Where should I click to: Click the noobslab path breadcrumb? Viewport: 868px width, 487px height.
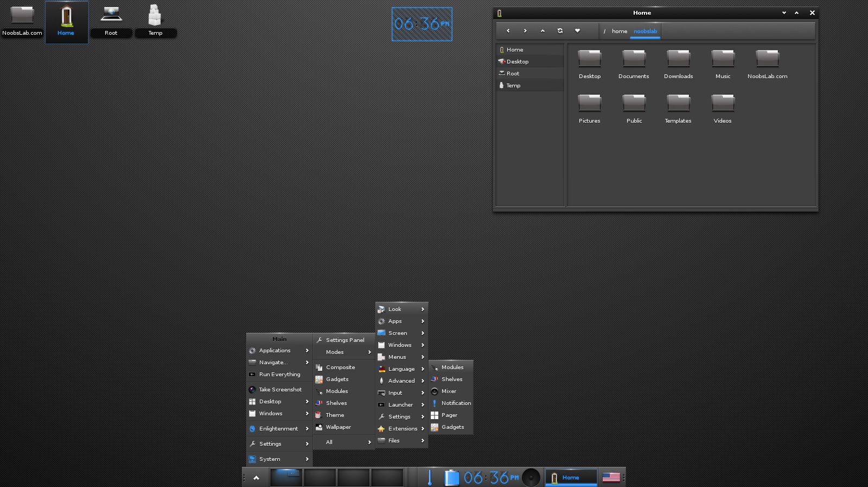pos(645,31)
